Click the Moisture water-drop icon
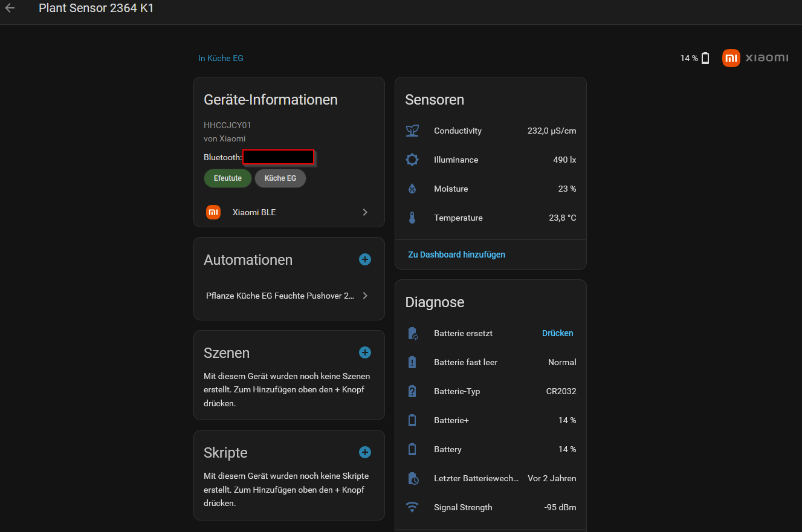The width and height of the screenshot is (802, 532). (x=412, y=189)
